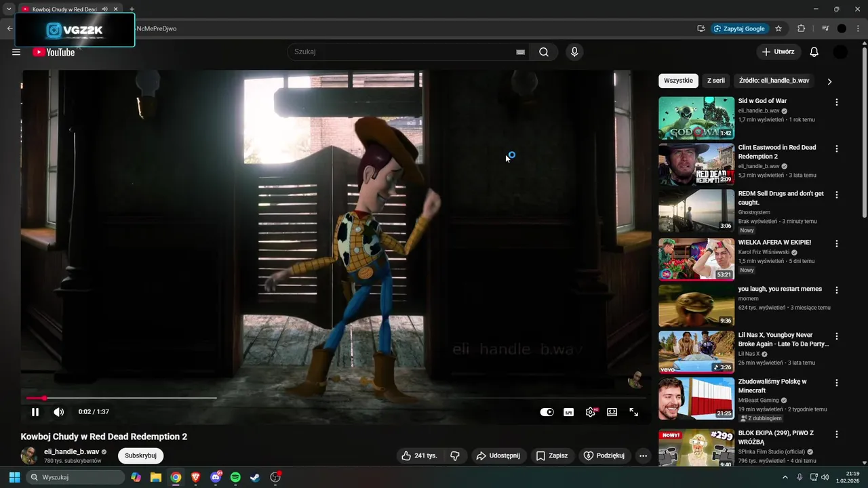Open Spotify from the taskbar
The width and height of the screenshot is (868, 488).
click(x=235, y=477)
